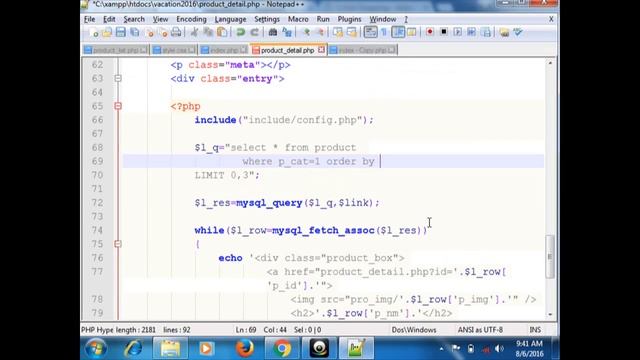Collapse the PHP block fold at line 65
640x360 pixels.
click(118, 106)
